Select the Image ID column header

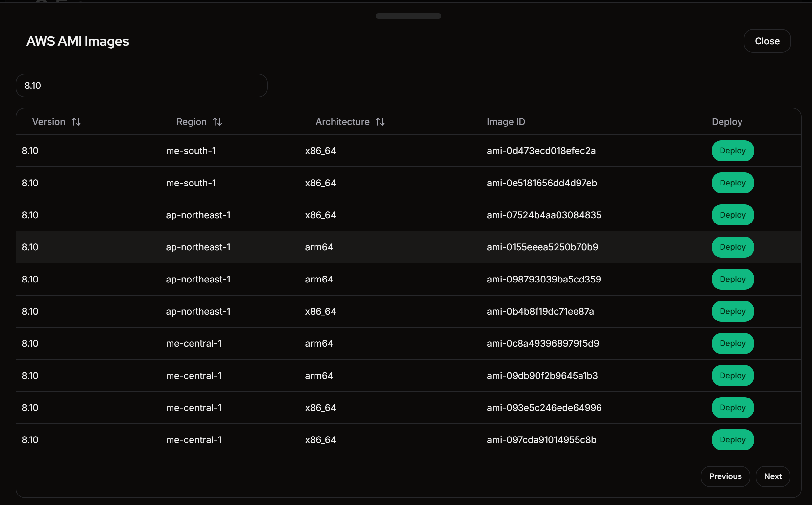506,122
